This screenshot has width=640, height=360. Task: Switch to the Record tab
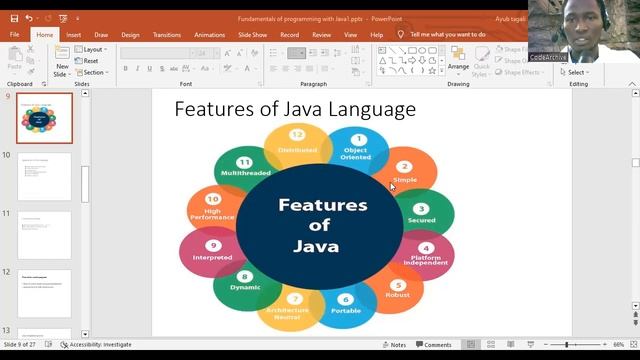pyautogui.click(x=289, y=35)
